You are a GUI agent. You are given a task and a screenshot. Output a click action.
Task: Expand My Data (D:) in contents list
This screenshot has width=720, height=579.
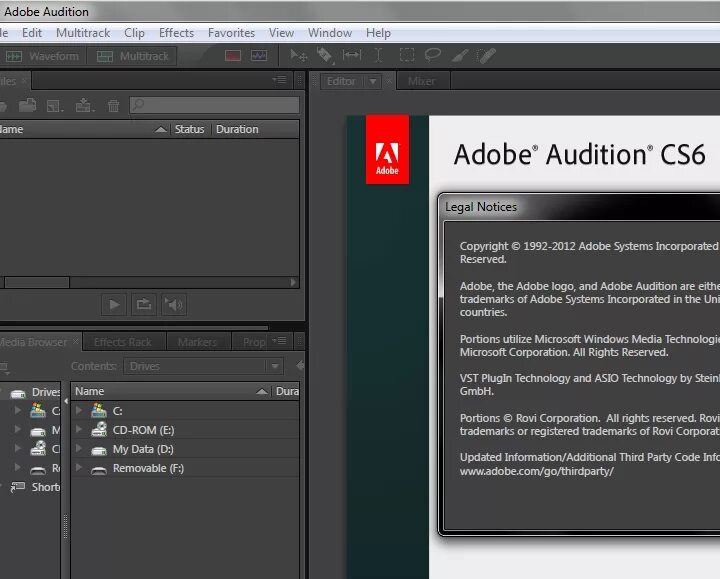pyautogui.click(x=79, y=449)
